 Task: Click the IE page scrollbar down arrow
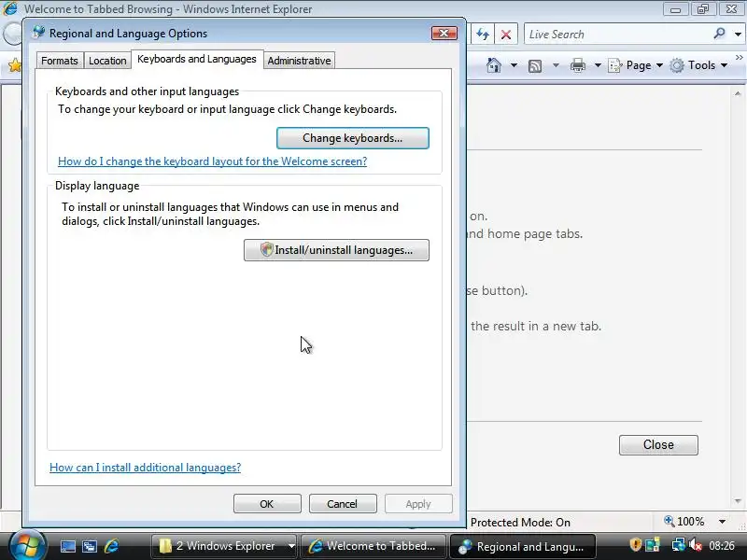[x=738, y=501]
